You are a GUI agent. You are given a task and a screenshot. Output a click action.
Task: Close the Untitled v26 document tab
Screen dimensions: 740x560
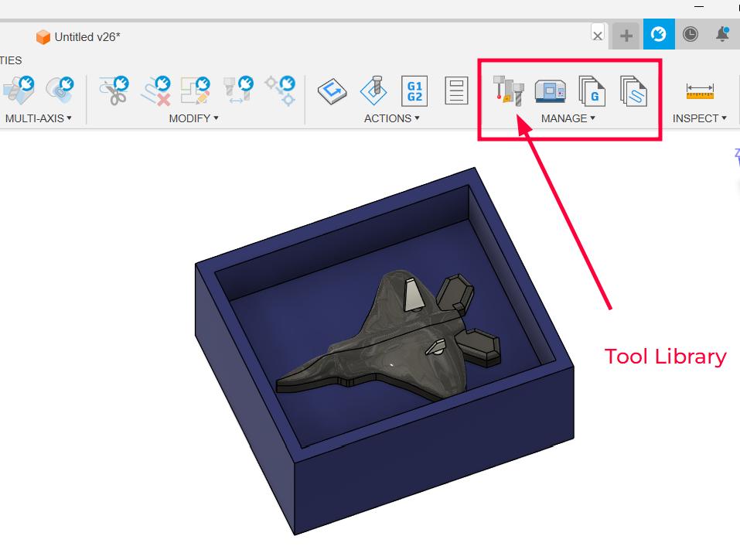tap(598, 36)
